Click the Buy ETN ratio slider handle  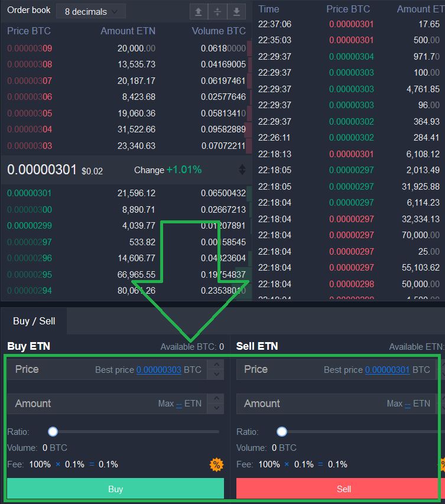coord(53,432)
